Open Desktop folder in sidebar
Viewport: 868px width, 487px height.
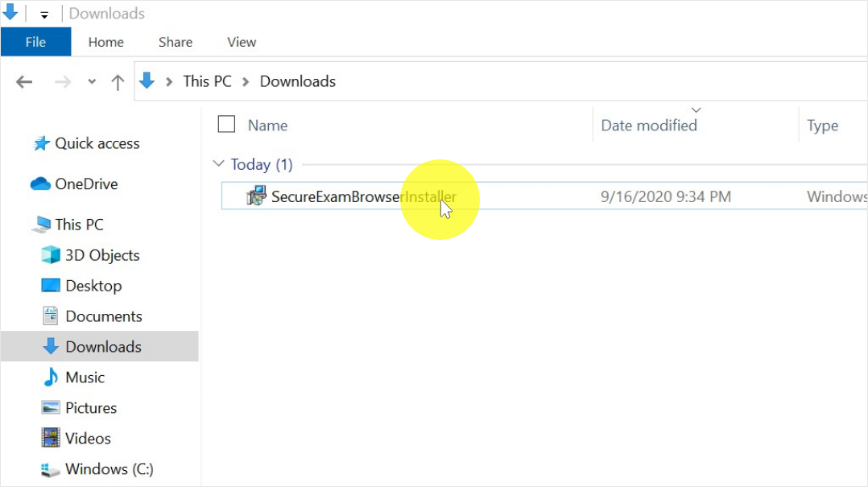pyautogui.click(x=93, y=286)
